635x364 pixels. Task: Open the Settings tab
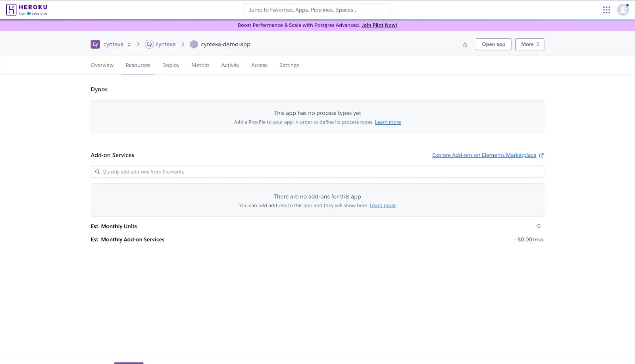point(289,65)
